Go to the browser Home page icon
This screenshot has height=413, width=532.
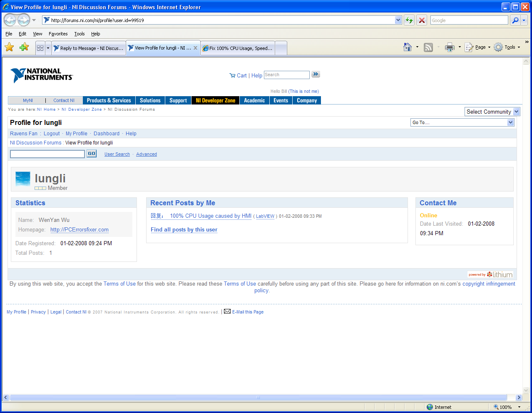pyautogui.click(x=408, y=47)
